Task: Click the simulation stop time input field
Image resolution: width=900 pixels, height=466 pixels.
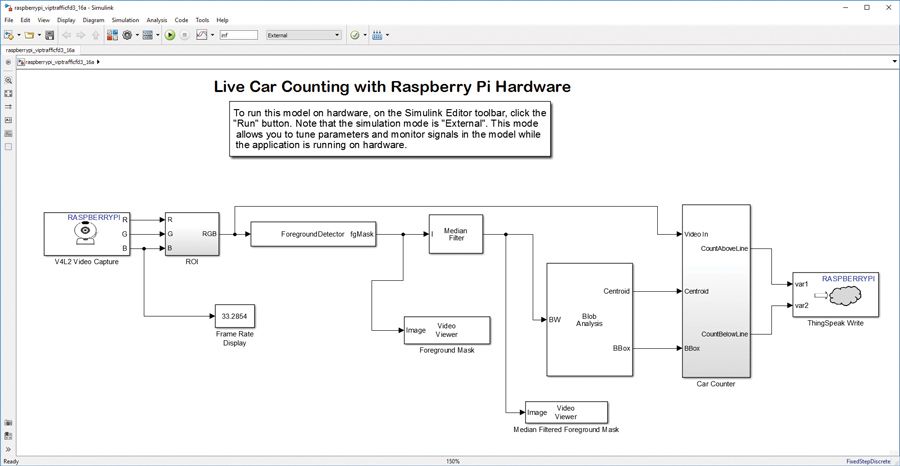Action: (x=238, y=35)
